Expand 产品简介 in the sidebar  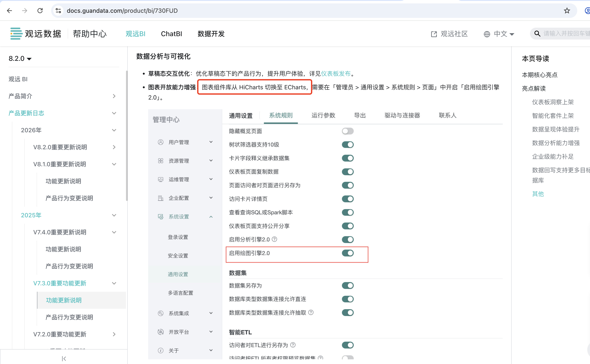coord(114,96)
